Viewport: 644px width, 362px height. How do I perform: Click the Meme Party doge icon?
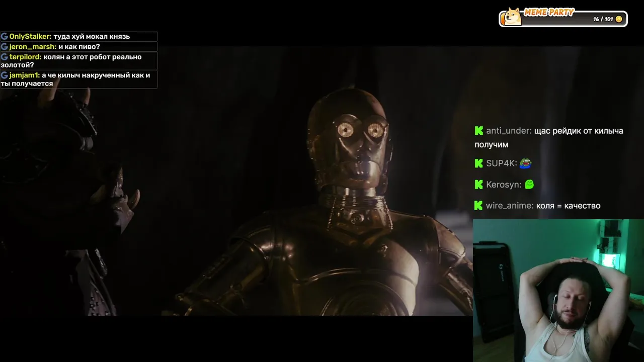pyautogui.click(x=513, y=17)
